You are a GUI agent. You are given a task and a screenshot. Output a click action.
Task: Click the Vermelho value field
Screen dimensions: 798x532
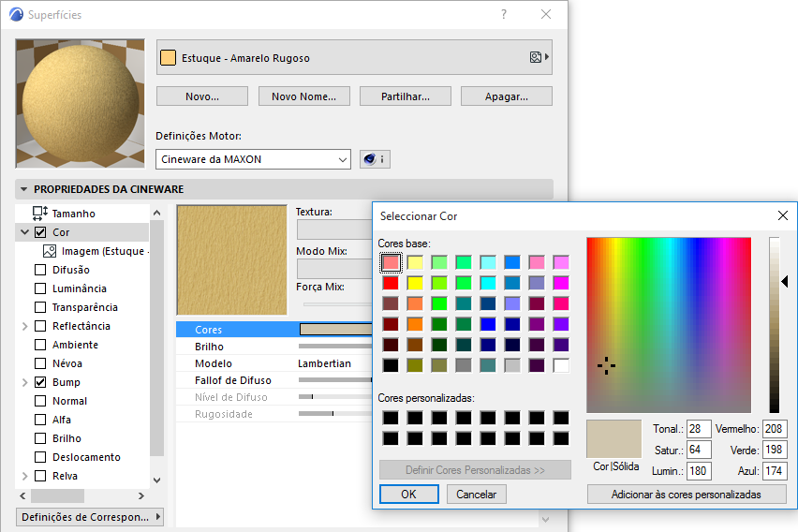tap(775, 429)
